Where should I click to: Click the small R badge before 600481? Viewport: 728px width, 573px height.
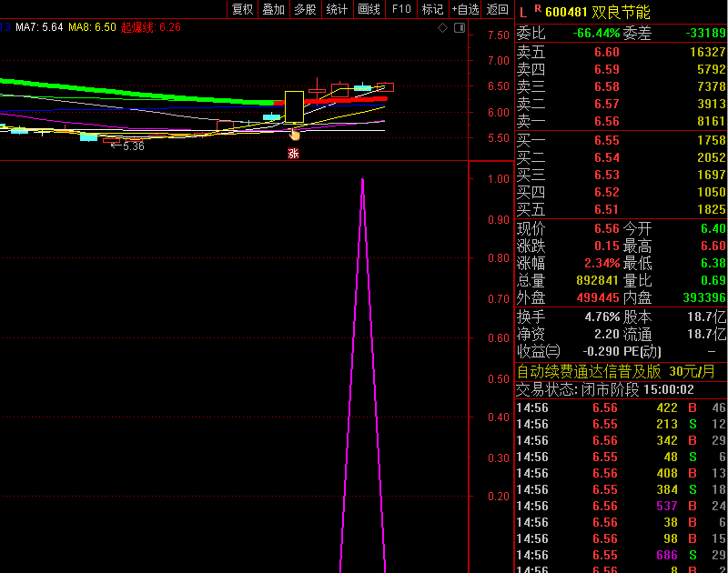click(537, 8)
